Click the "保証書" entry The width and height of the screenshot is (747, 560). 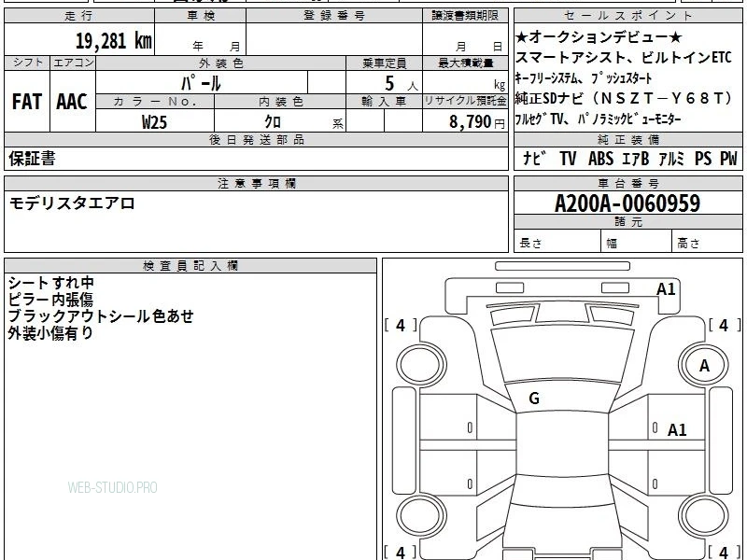click(x=32, y=158)
